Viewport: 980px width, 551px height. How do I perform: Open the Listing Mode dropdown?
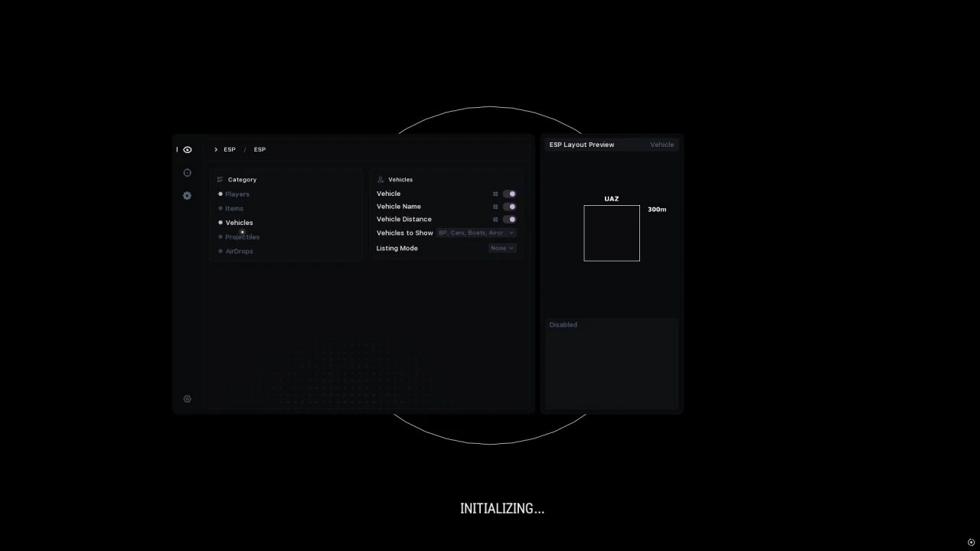(x=502, y=248)
